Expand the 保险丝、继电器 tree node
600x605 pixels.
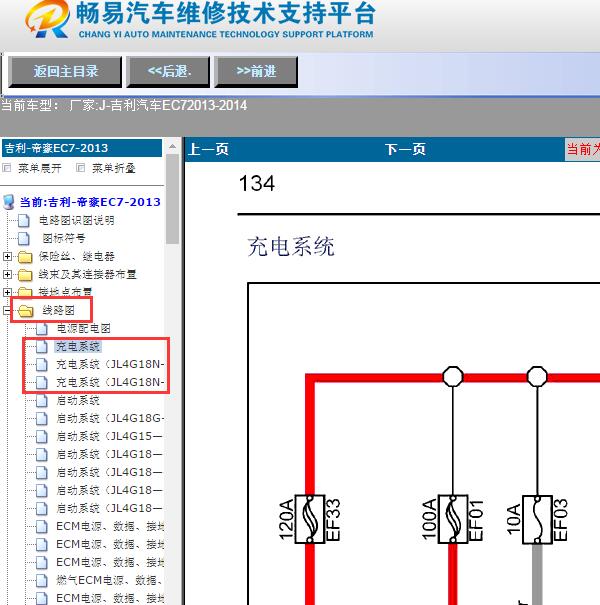point(7,256)
